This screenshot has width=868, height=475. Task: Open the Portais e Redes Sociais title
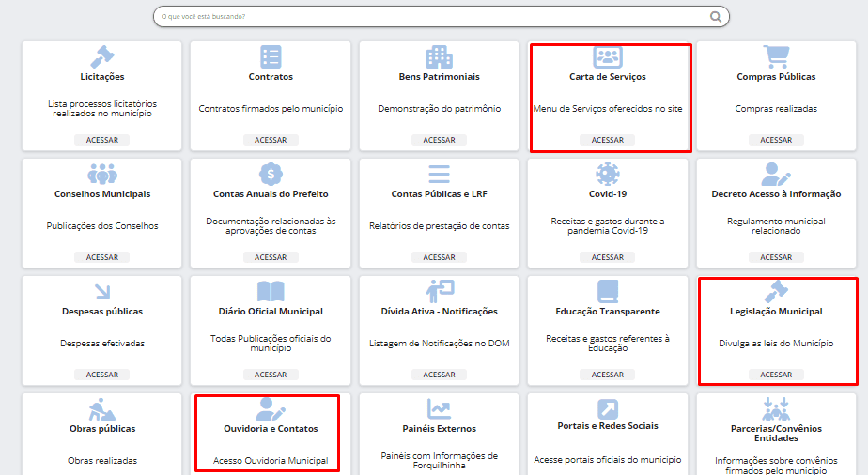[x=608, y=426]
